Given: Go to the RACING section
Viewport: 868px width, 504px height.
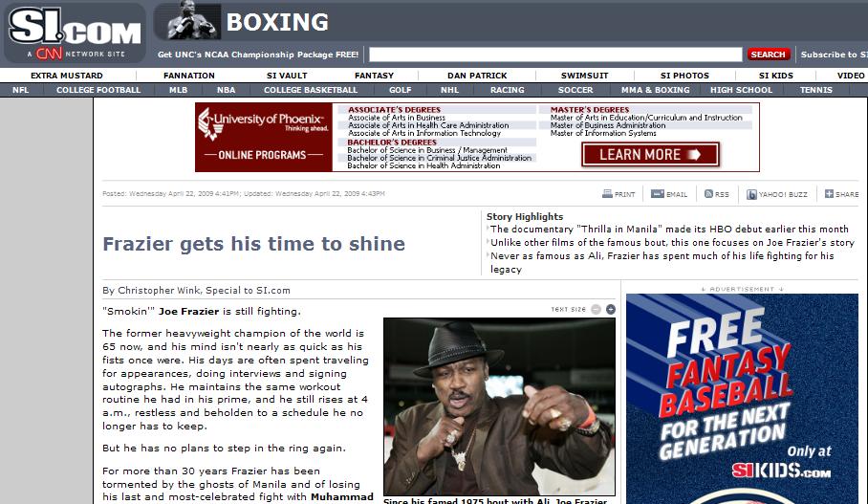Looking at the screenshot, I should pos(507,90).
